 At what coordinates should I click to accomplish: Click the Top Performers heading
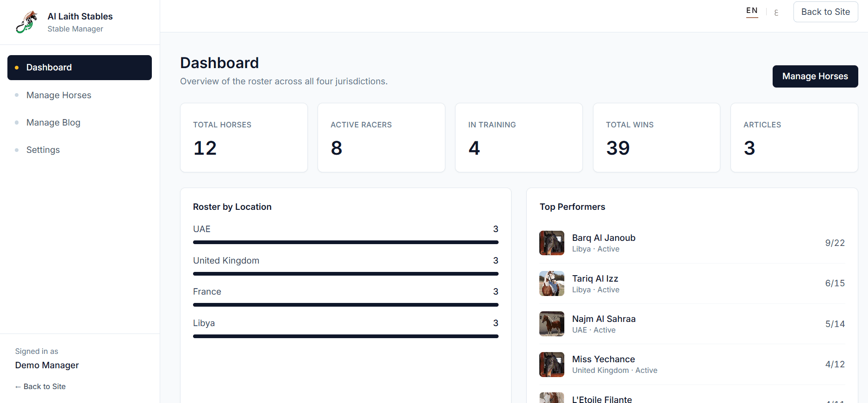click(x=572, y=207)
